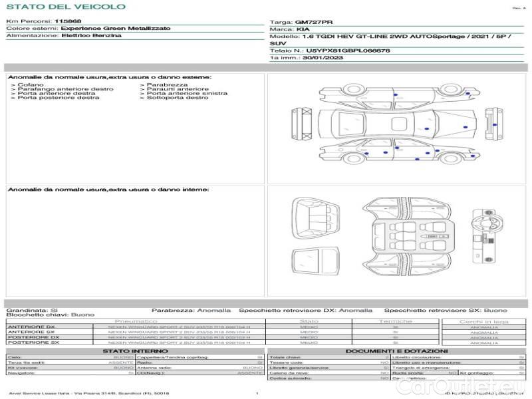The image size is (532, 399).
Task: Select the ANTERIORE DX tyre row
Action: [x=133, y=327]
